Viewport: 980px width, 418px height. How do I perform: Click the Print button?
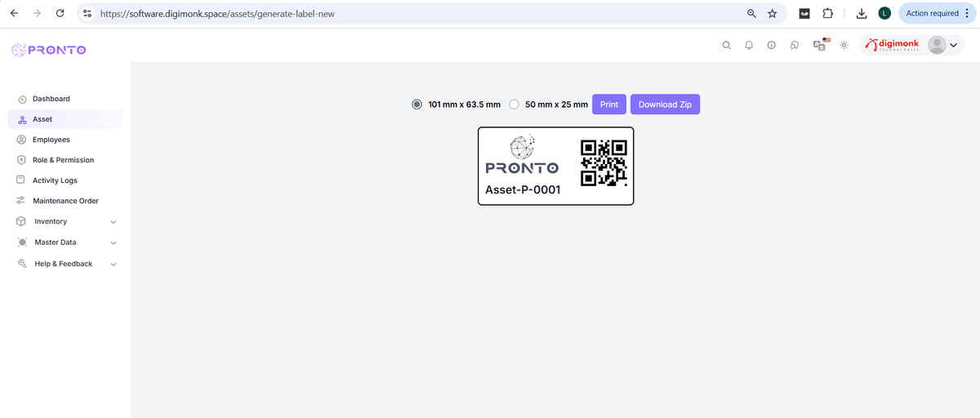pos(609,104)
